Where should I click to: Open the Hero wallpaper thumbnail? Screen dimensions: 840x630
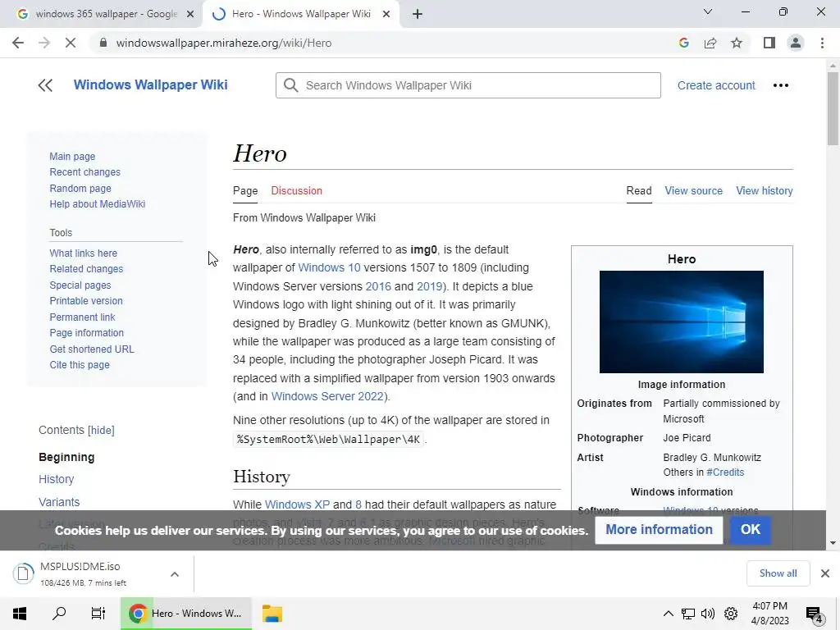pyautogui.click(x=682, y=322)
